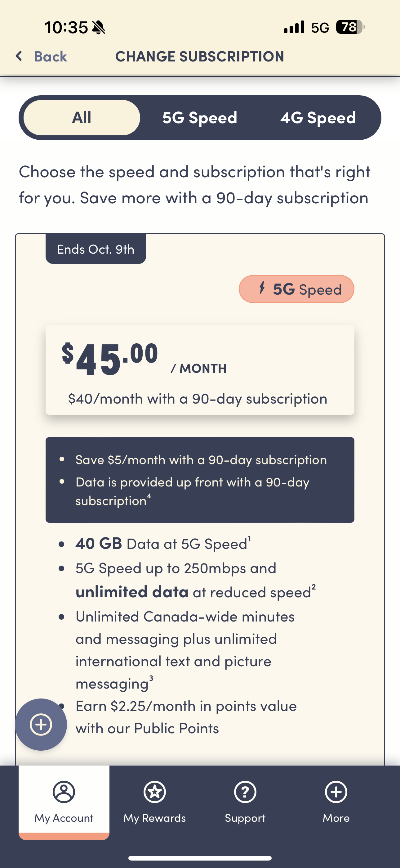Screen dimensions: 400x868
Task: Select the All filter option
Action: click(x=81, y=118)
